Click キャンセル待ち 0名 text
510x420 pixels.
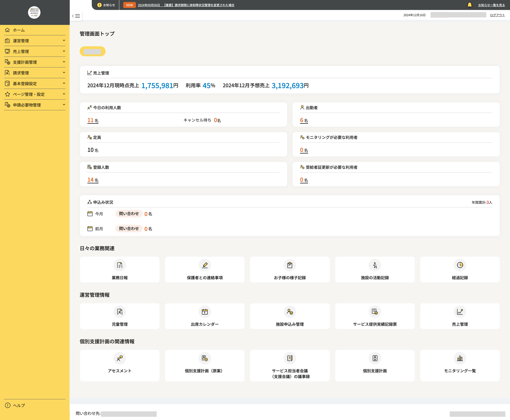(x=202, y=120)
